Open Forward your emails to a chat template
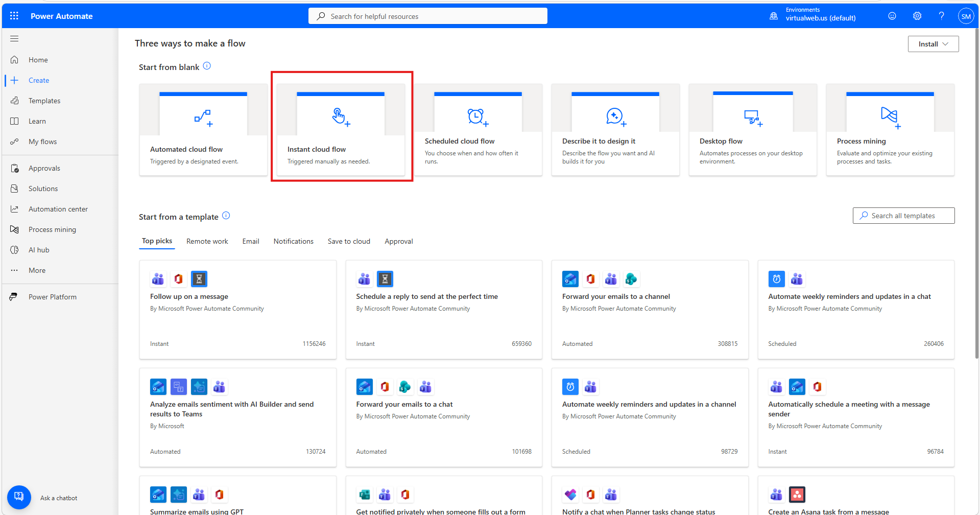This screenshot has height=515, width=980. [x=444, y=417]
